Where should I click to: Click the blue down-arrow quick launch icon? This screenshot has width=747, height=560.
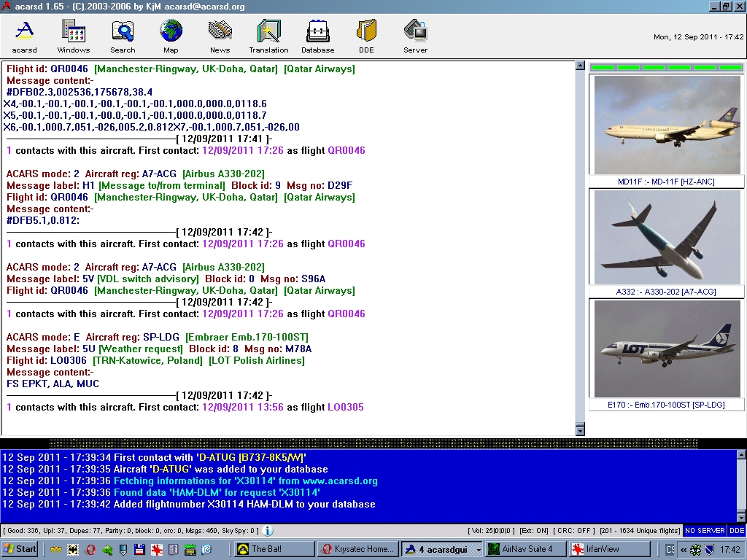(123, 550)
